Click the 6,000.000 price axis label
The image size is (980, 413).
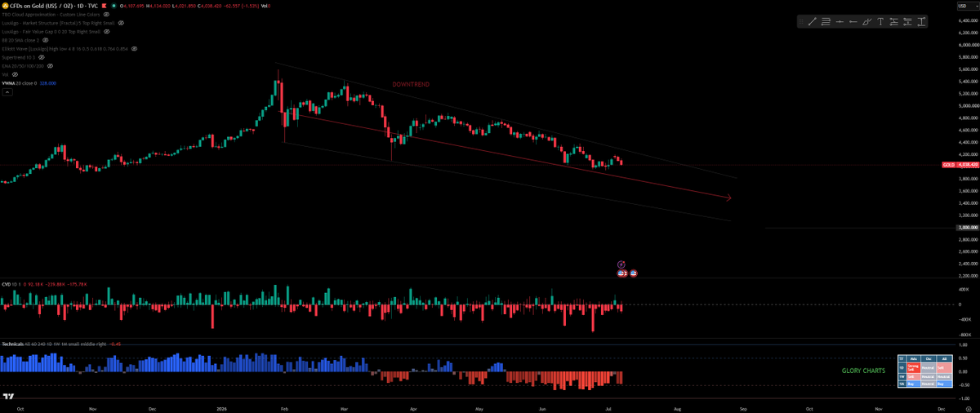coord(969,44)
